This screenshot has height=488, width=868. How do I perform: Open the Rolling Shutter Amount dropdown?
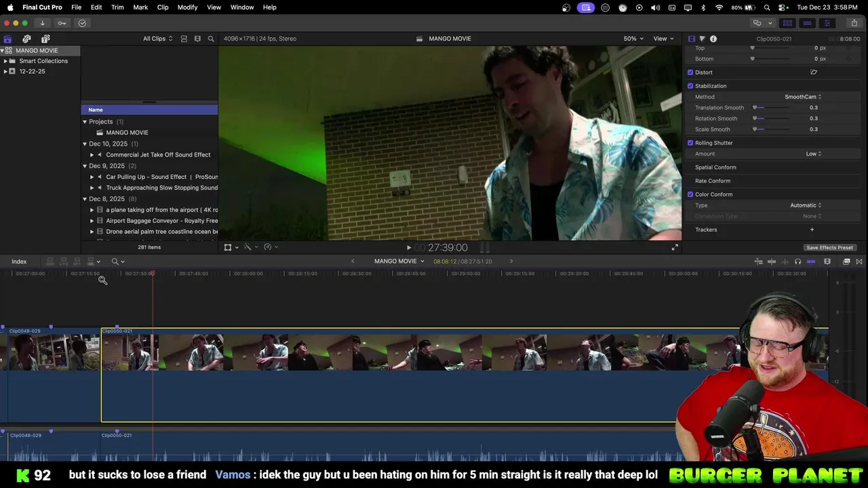pyautogui.click(x=814, y=154)
